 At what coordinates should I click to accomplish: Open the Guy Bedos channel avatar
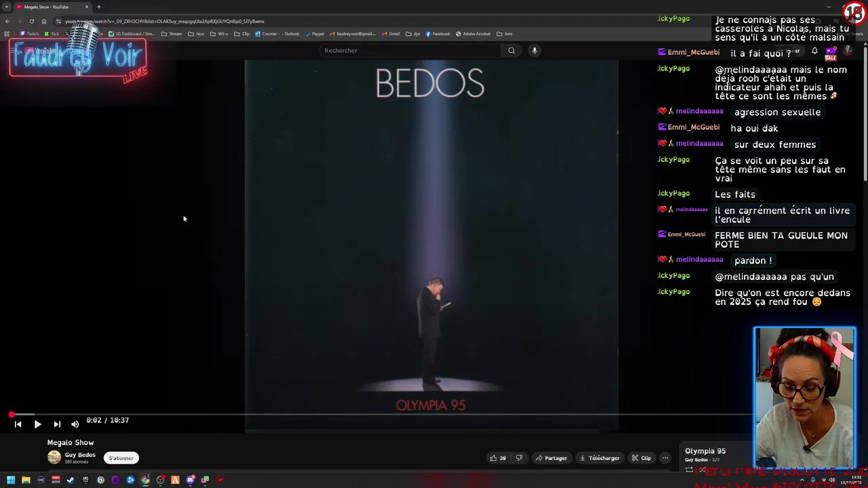54,457
